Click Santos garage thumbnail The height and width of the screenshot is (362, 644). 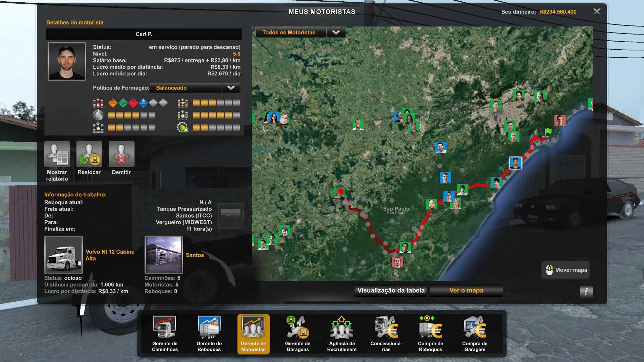(164, 255)
